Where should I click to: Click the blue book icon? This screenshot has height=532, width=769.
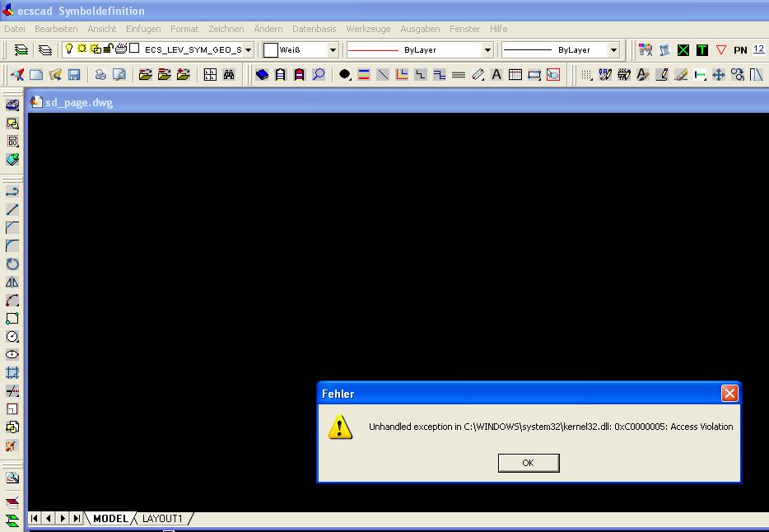pyautogui.click(x=262, y=74)
